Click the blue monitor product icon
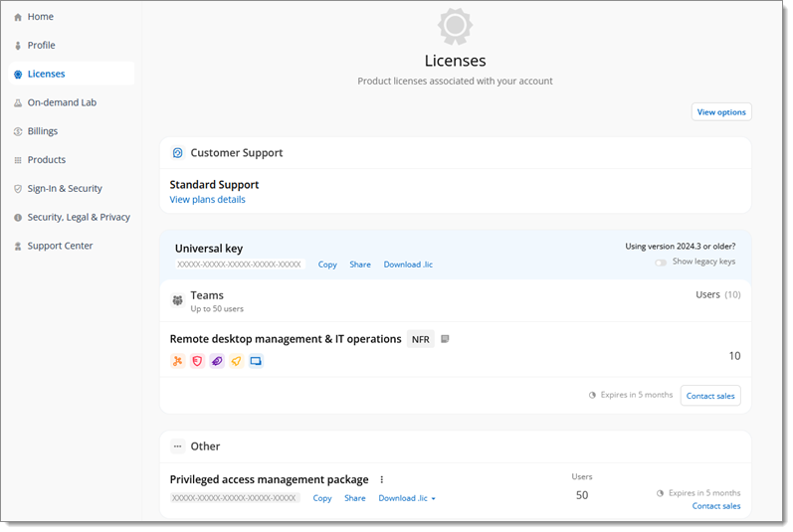The height and width of the screenshot is (532, 793). click(256, 361)
